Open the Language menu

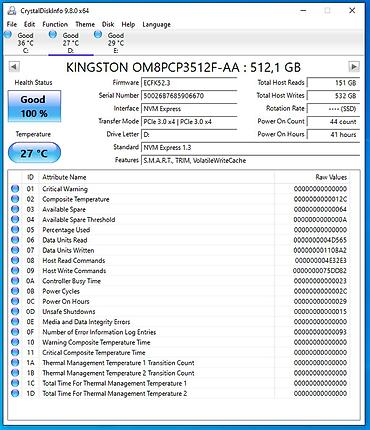156,25
